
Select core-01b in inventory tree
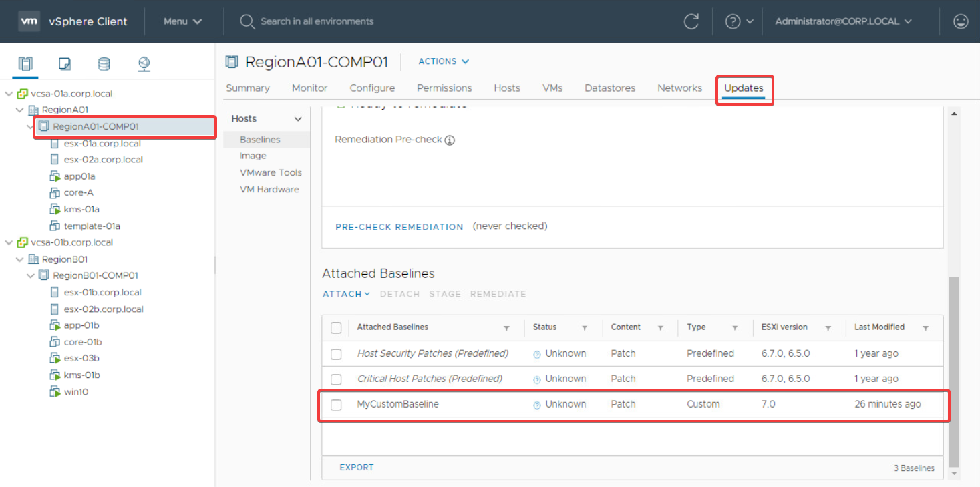click(x=83, y=342)
